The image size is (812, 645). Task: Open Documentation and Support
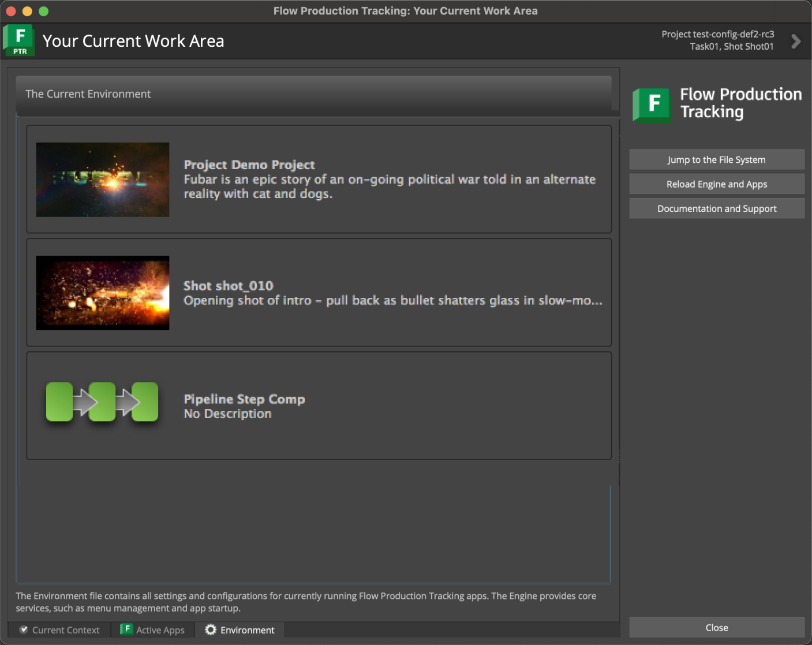[x=717, y=208]
